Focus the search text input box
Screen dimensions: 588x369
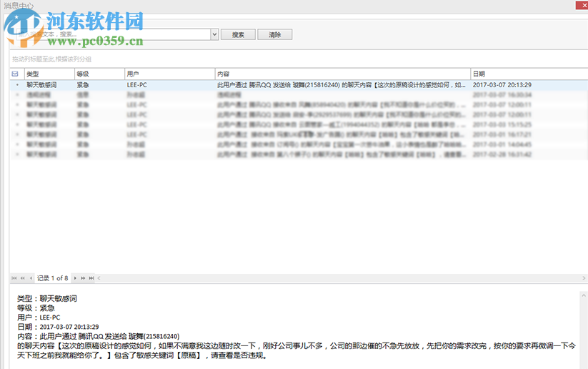pyautogui.click(x=113, y=34)
